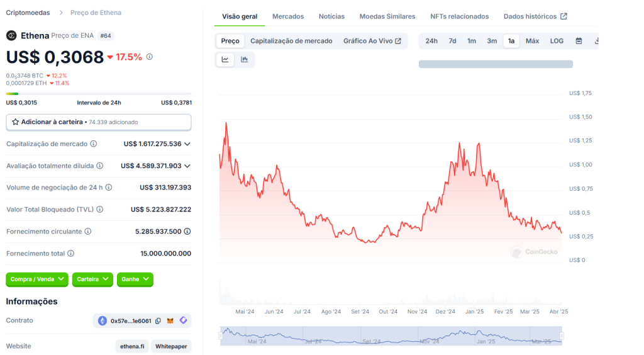Open the Moedas Similares tab

coord(387,16)
